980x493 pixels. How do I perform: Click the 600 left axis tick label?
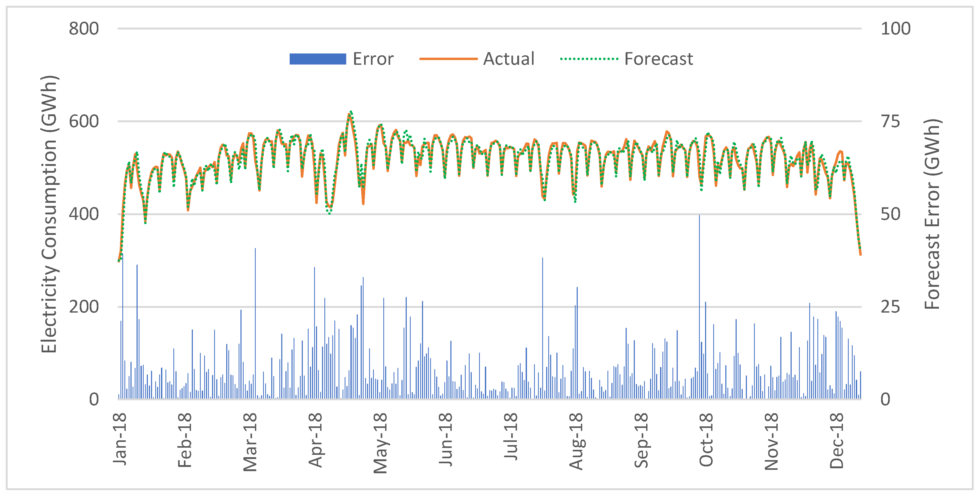tap(84, 121)
